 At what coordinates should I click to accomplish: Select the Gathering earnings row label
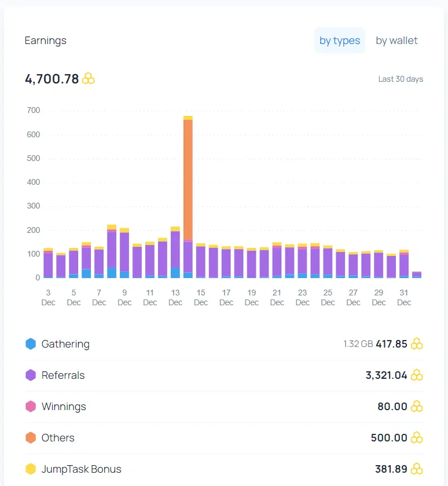(x=65, y=344)
